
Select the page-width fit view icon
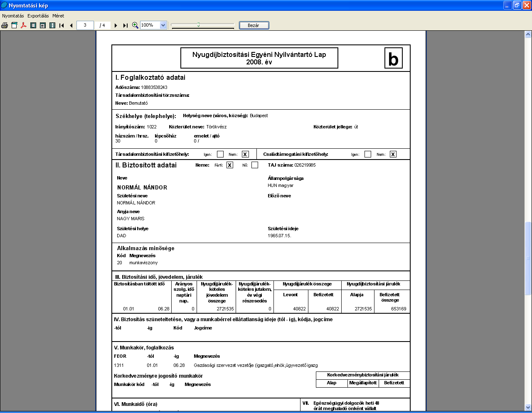point(43,25)
